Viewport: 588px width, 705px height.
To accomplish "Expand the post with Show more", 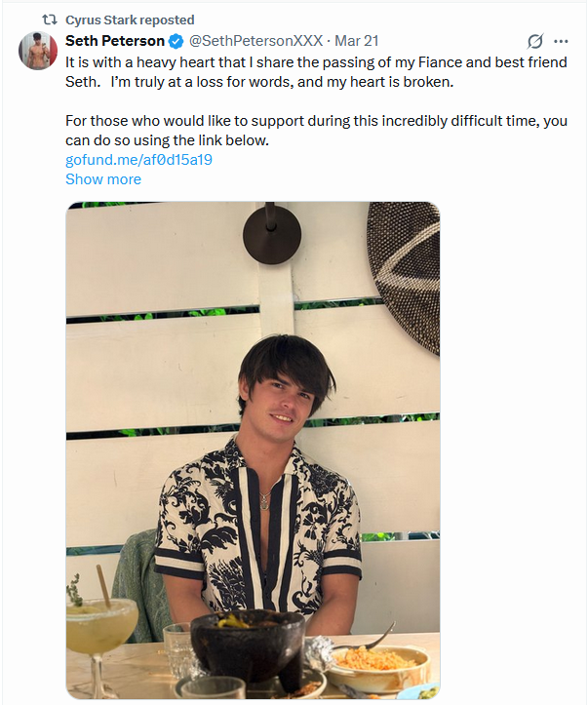I will coord(102,179).
